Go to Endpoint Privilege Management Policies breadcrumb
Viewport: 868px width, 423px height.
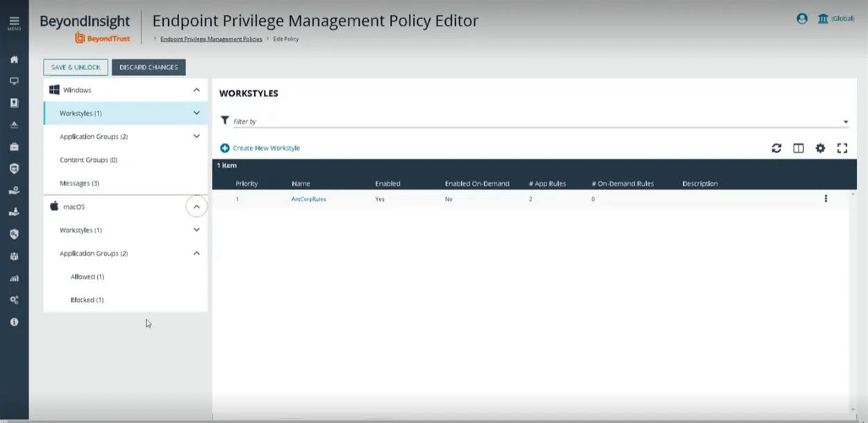(211, 39)
